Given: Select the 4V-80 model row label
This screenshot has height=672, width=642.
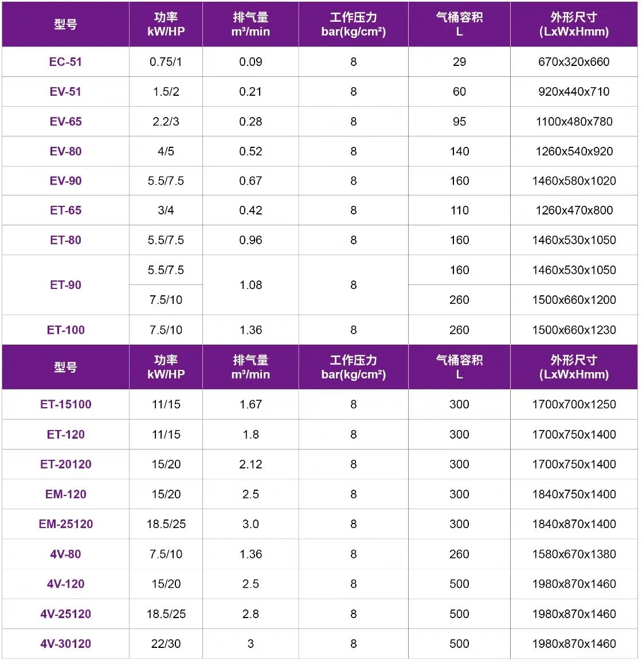Looking at the screenshot, I should tap(65, 554).
